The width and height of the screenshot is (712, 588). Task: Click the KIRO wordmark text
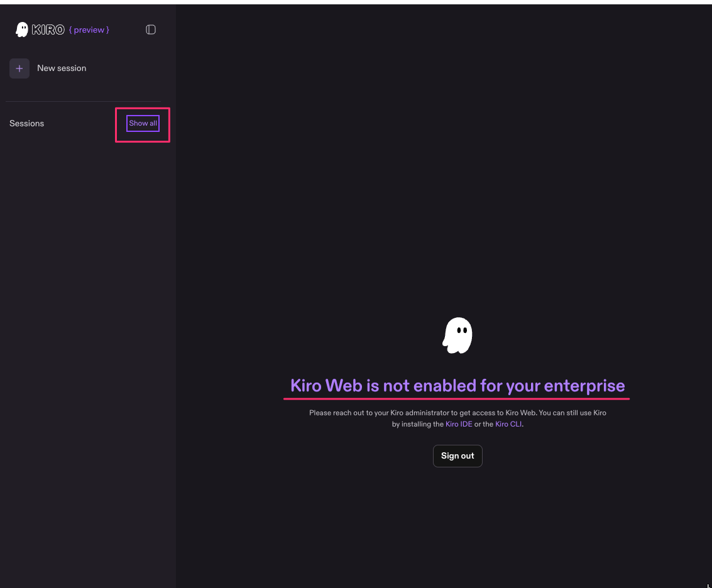(x=48, y=30)
